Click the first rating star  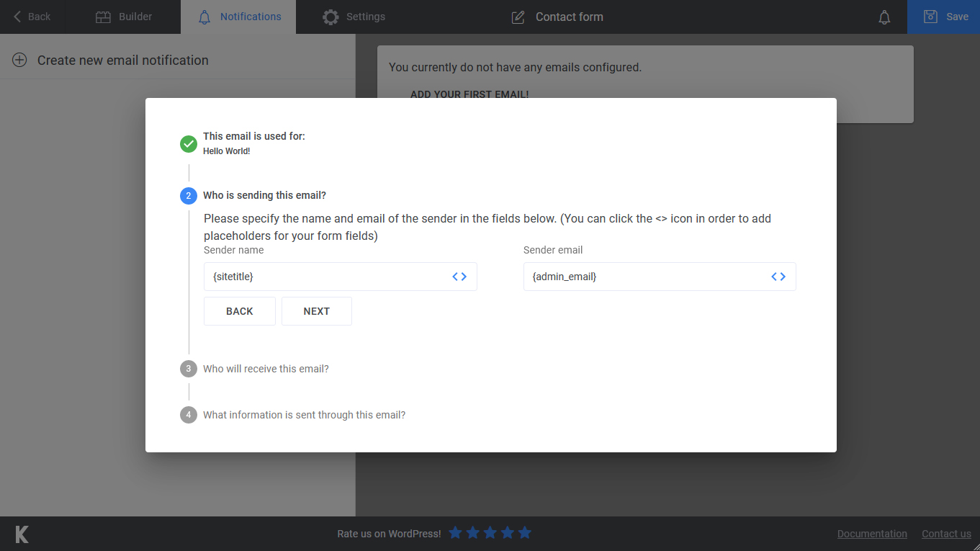pos(456,533)
